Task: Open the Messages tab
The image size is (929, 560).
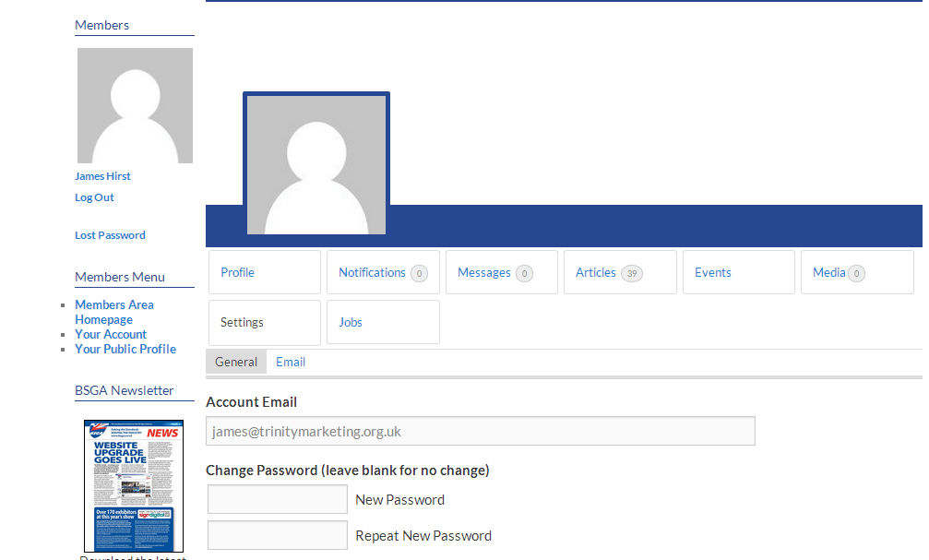Action: click(x=501, y=272)
